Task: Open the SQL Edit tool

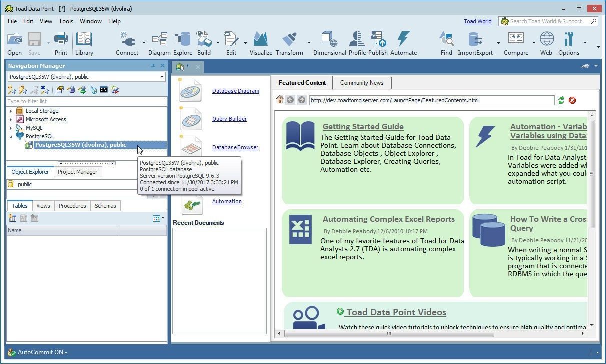Action: [x=231, y=44]
